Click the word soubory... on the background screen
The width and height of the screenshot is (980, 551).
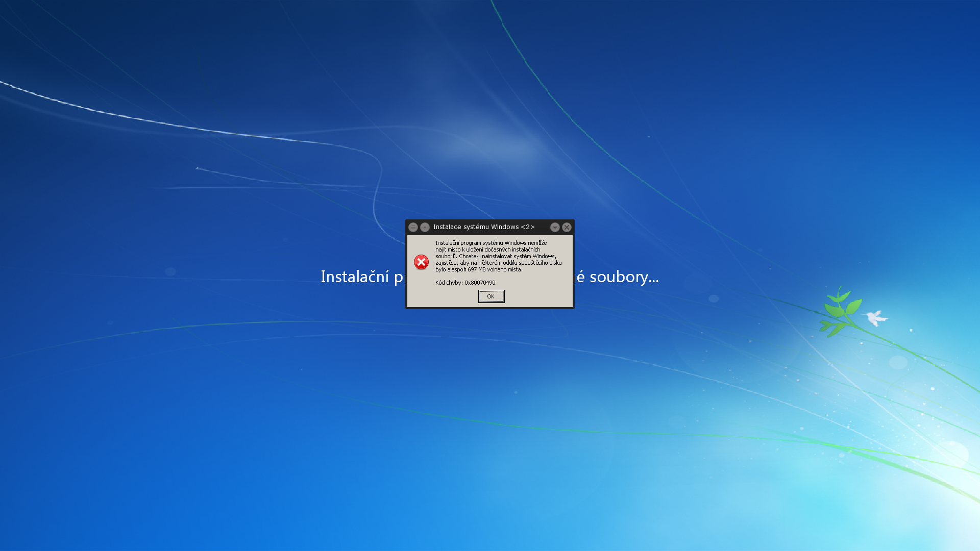coord(624,277)
